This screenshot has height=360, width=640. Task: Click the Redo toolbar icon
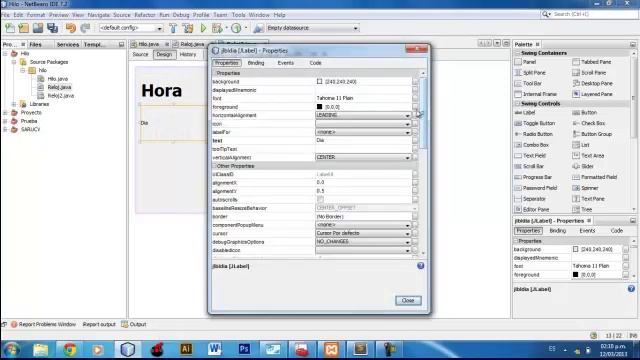coord(85,28)
